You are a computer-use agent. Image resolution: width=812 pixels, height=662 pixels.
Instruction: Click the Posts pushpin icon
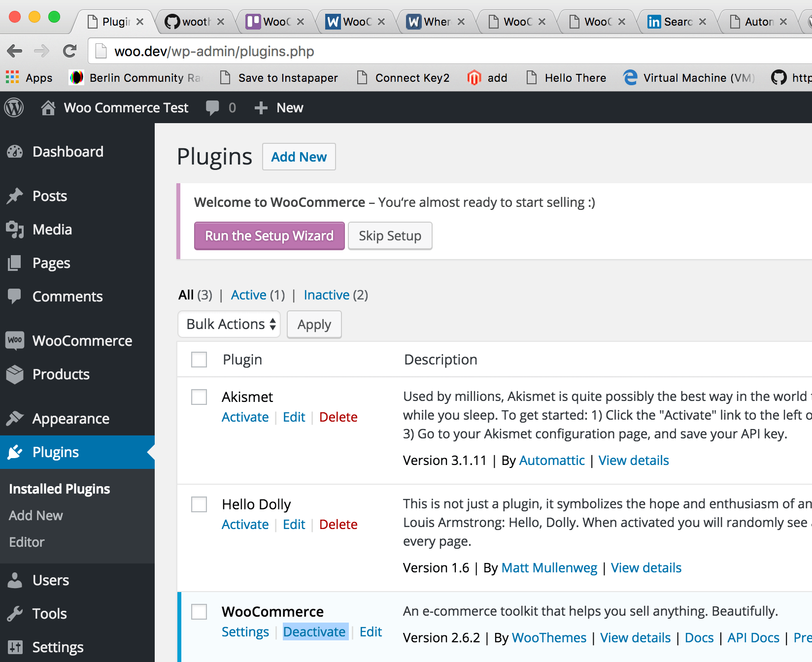pos(15,196)
